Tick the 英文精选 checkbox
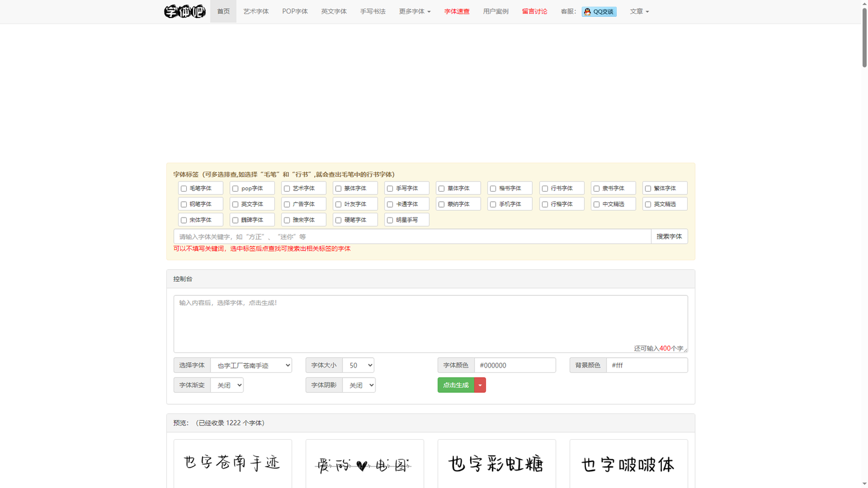The width and height of the screenshot is (868, 488). pos(648,204)
